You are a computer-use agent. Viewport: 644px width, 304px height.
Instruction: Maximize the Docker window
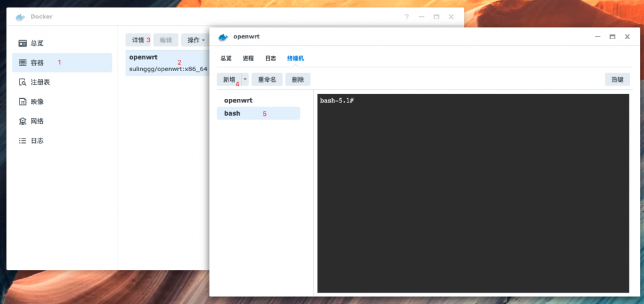pos(436,17)
